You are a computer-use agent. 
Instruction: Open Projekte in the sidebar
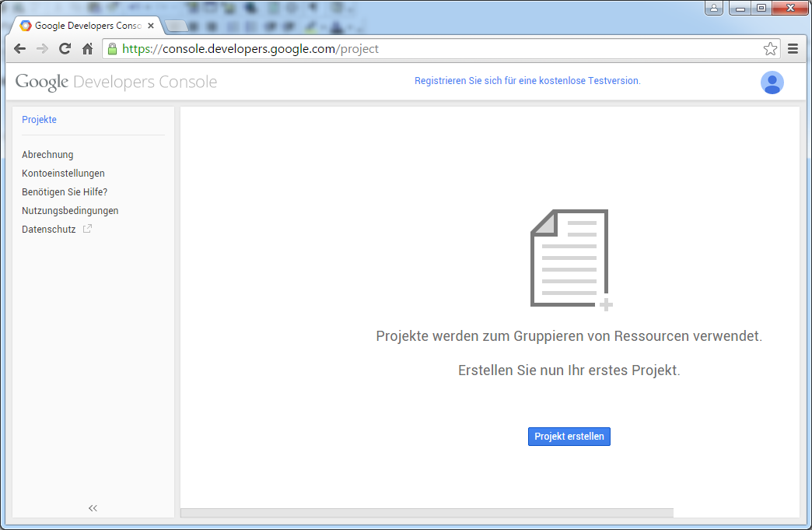tap(39, 120)
